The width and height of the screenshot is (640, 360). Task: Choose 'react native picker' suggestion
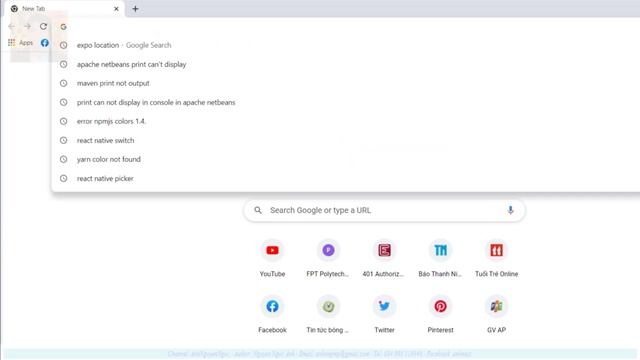(x=345, y=178)
